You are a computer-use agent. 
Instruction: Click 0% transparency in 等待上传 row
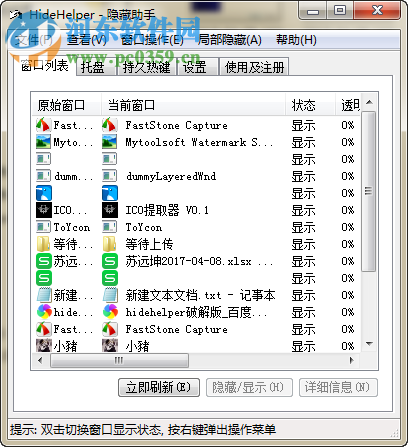point(348,244)
